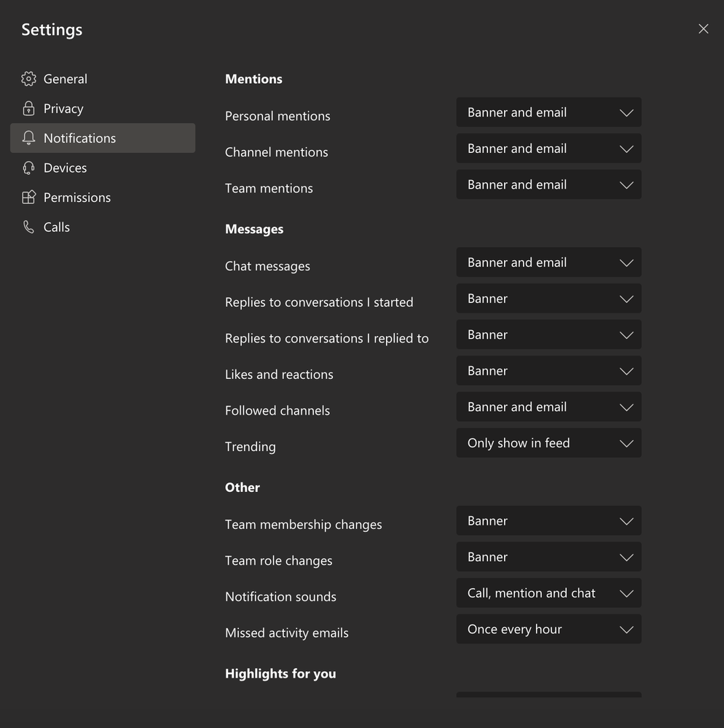The height and width of the screenshot is (728, 724).
Task: Click the Calls phone icon
Action: (x=28, y=227)
